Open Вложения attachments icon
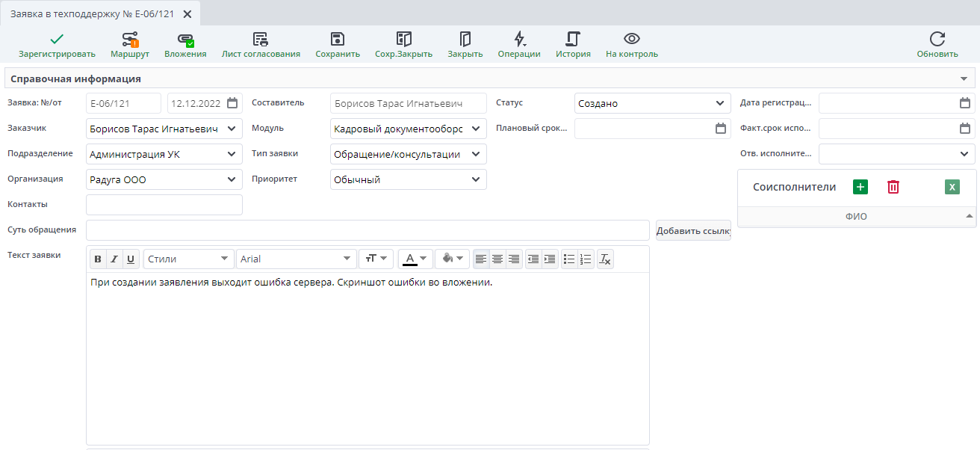This screenshot has height=450, width=980. point(185,40)
